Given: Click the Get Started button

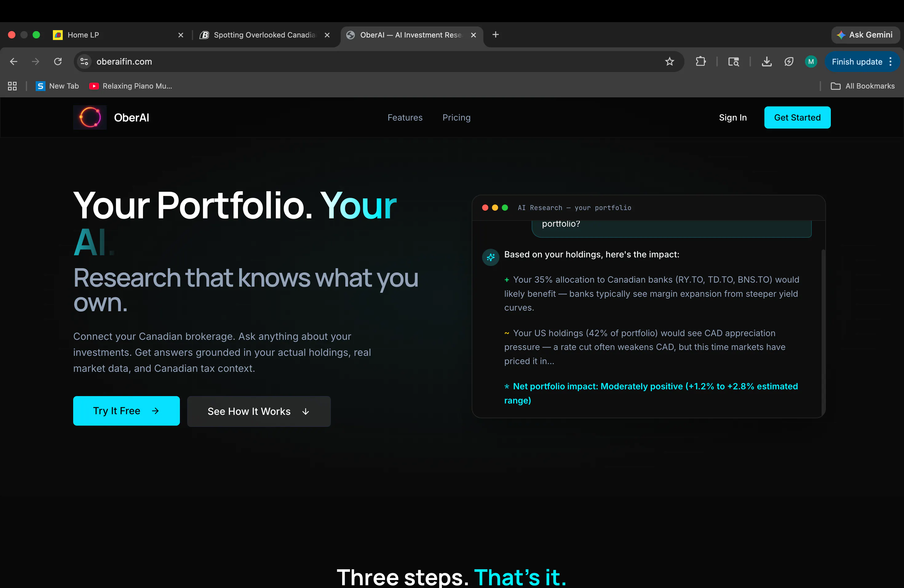Looking at the screenshot, I should tap(797, 117).
